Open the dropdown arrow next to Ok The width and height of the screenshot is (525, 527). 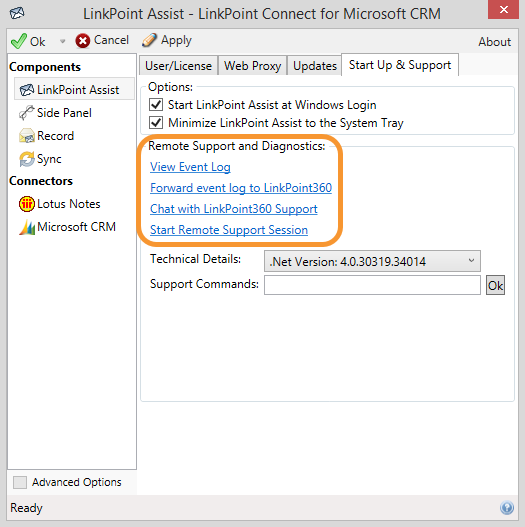tap(62, 41)
